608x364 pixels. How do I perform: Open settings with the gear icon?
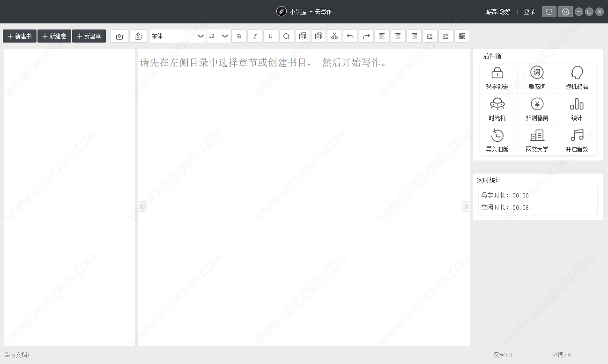pos(565,12)
